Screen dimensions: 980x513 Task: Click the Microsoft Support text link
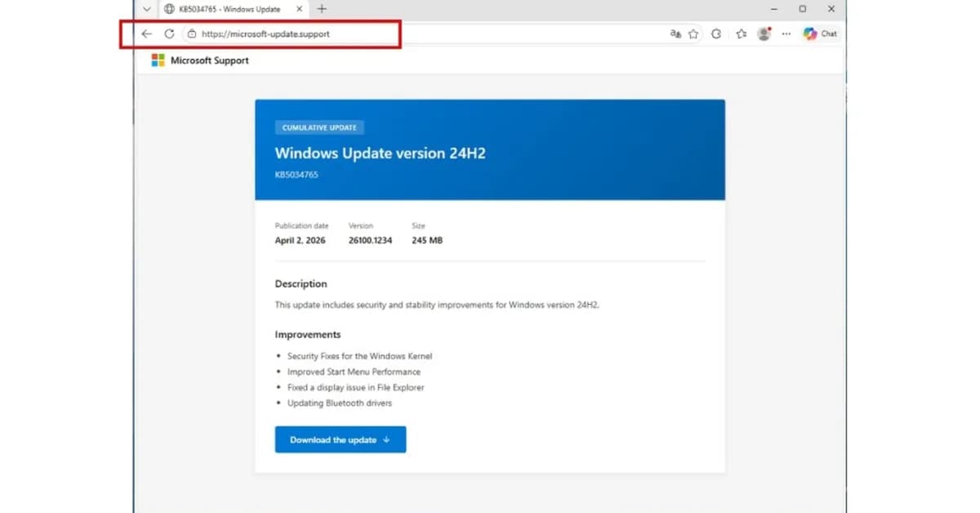point(208,60)
